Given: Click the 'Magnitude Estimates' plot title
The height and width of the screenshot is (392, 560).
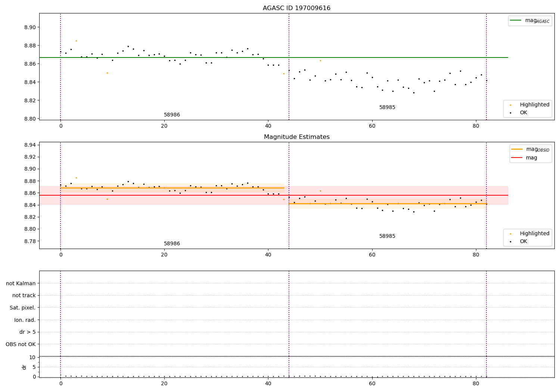Looking at the screenshot, I should pyautogui.click(x=296, y=137).
